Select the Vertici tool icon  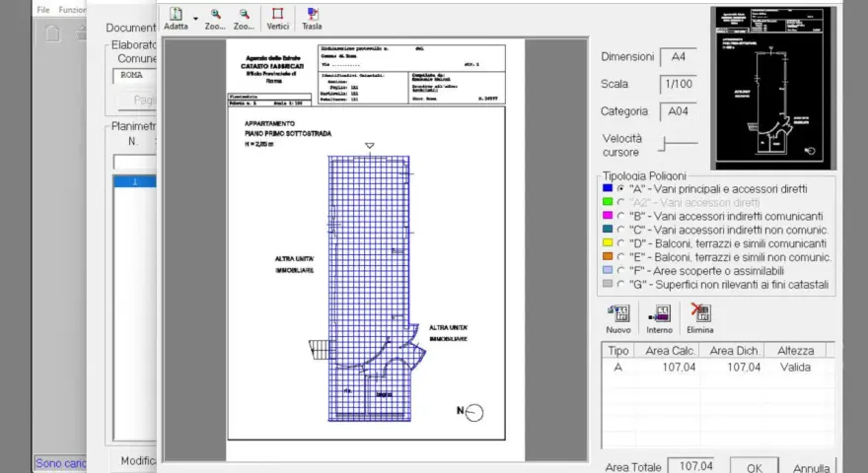278,15
